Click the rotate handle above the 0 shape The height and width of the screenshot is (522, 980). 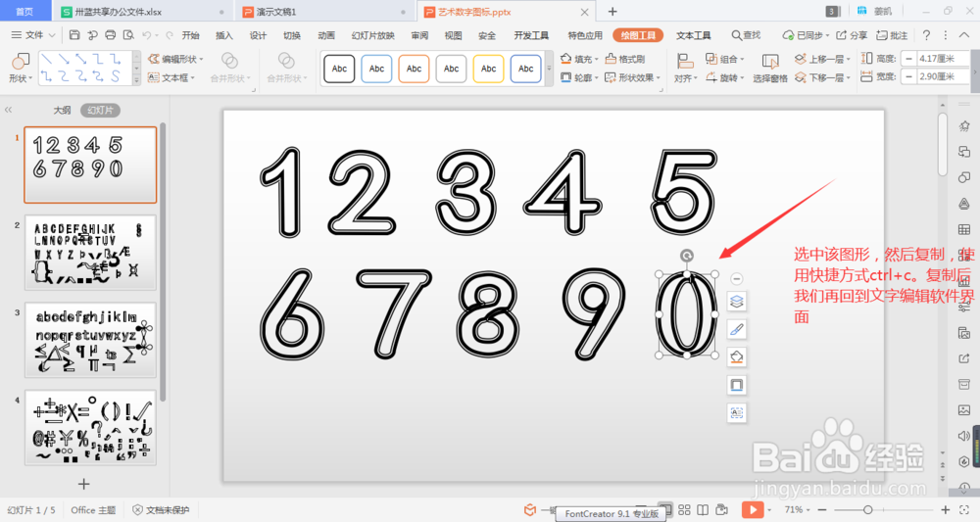tap(686, 256)
